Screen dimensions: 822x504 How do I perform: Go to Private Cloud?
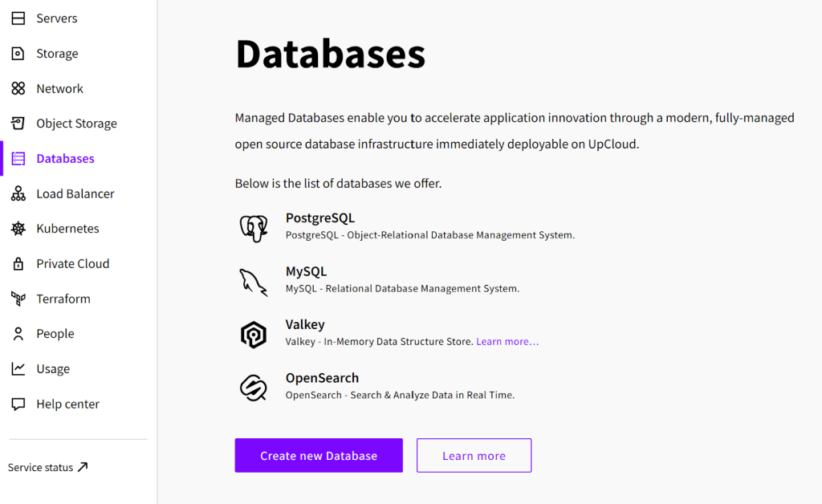[x=73, y=263]
